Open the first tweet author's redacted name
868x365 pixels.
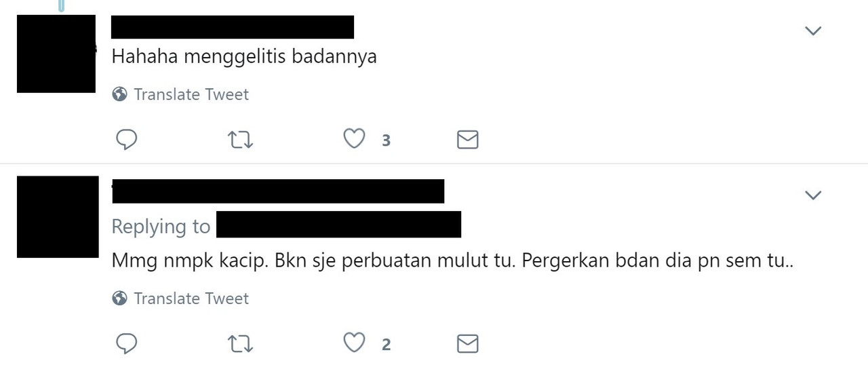[x=233, y=27]
